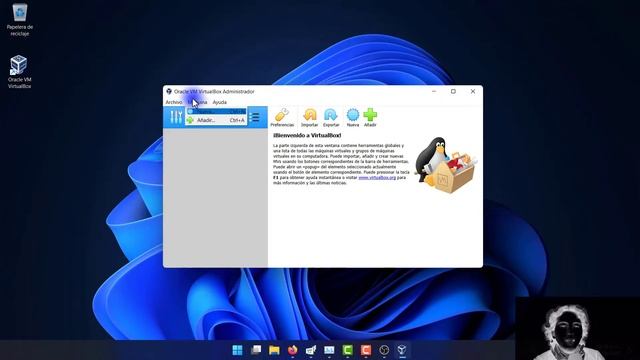The height and width of the screenshot is (360, 640).
Task: Click the green Añadir plus icon
Action: [x=370, y=118]
